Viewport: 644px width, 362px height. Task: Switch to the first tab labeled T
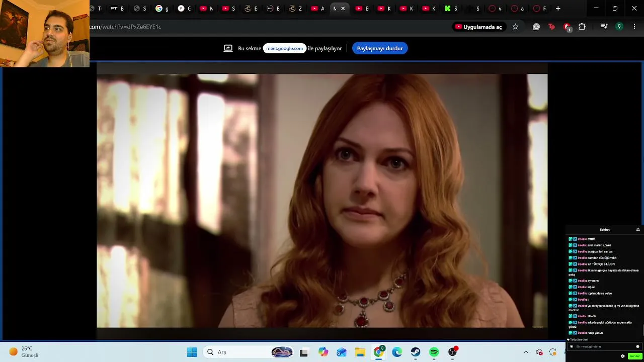coord(96,9)
